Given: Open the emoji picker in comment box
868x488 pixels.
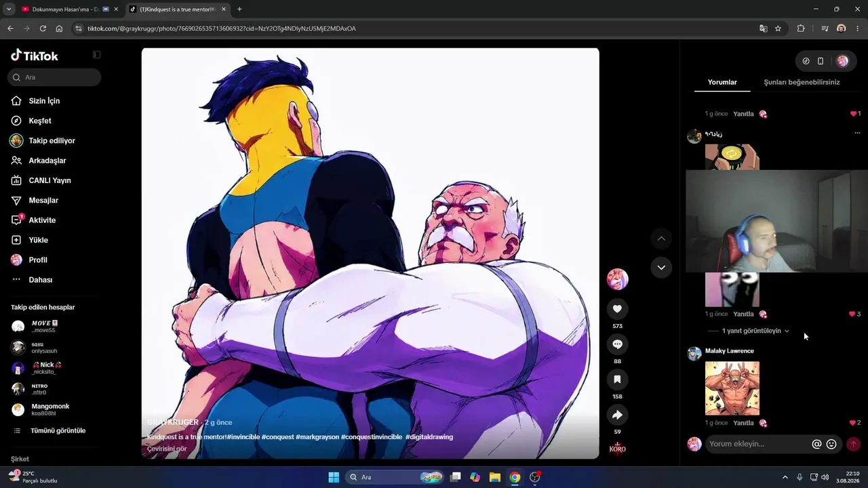Looking at the screenshot, I should pos(831,444).
